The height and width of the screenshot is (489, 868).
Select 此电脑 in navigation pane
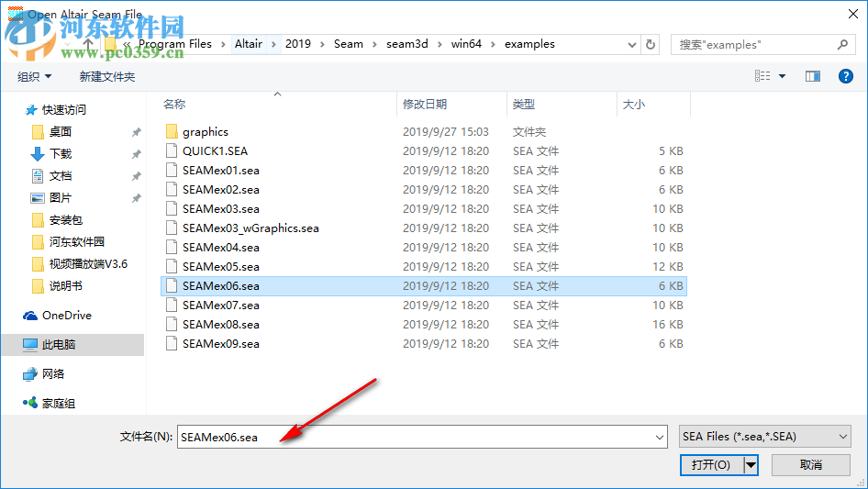(59, 344)
